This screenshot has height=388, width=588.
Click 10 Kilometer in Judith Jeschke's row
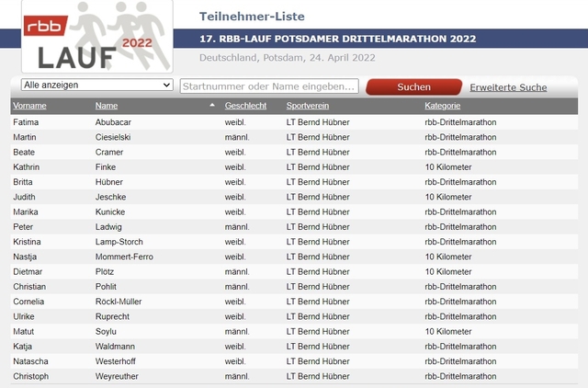click(448, 197)
